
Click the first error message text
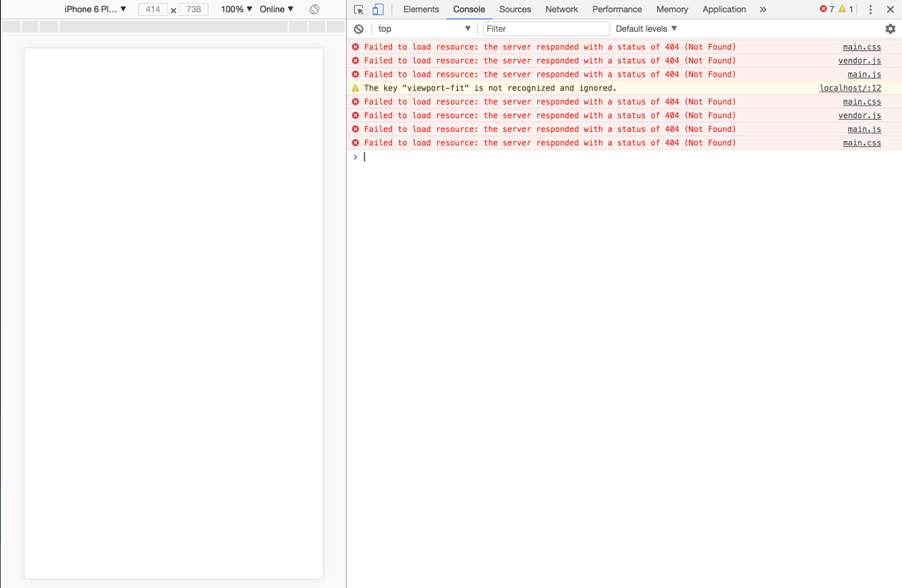pyautogui.click(x=550, y=48)
